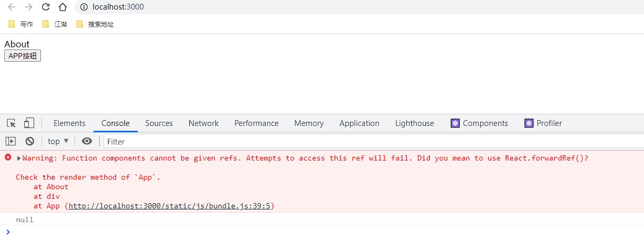Image resolution: width=644 pixels, height=244 pixels.
Task: Open the bundle.js:39:5 source link
Action: [x=170, y=206]
